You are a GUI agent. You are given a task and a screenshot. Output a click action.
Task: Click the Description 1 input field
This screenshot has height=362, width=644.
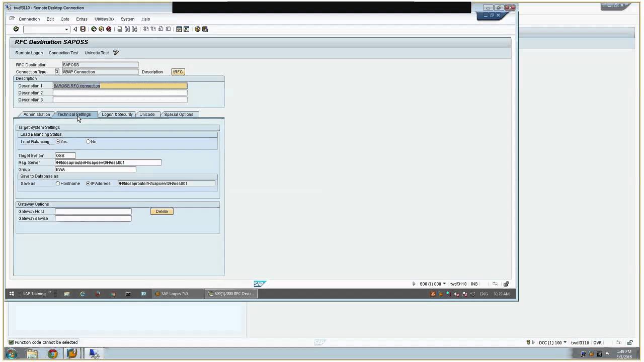pos(120,86)
